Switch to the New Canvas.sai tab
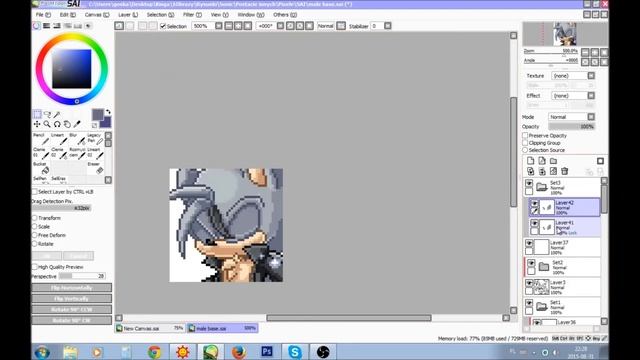 [150, 328]
